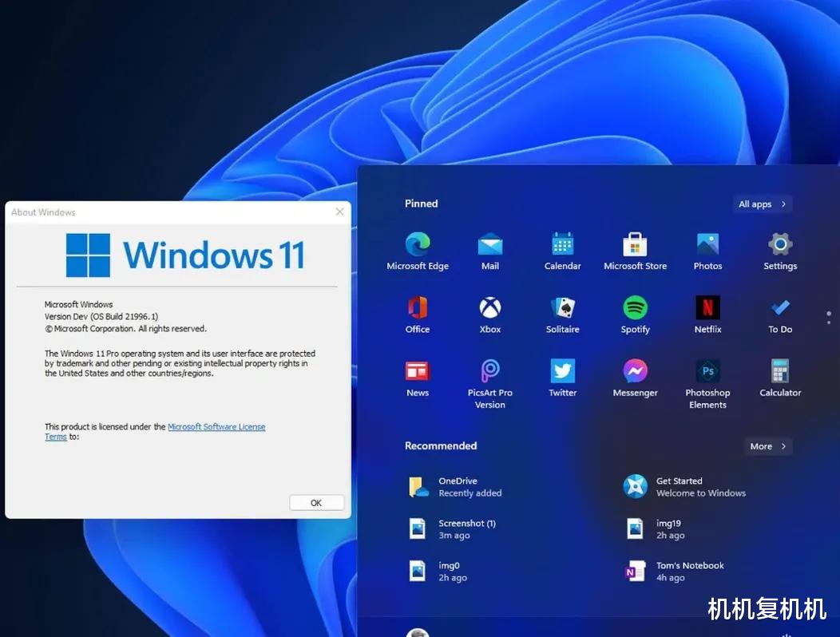Launch the Photos app
840x637 pixels.
(707, 251)
